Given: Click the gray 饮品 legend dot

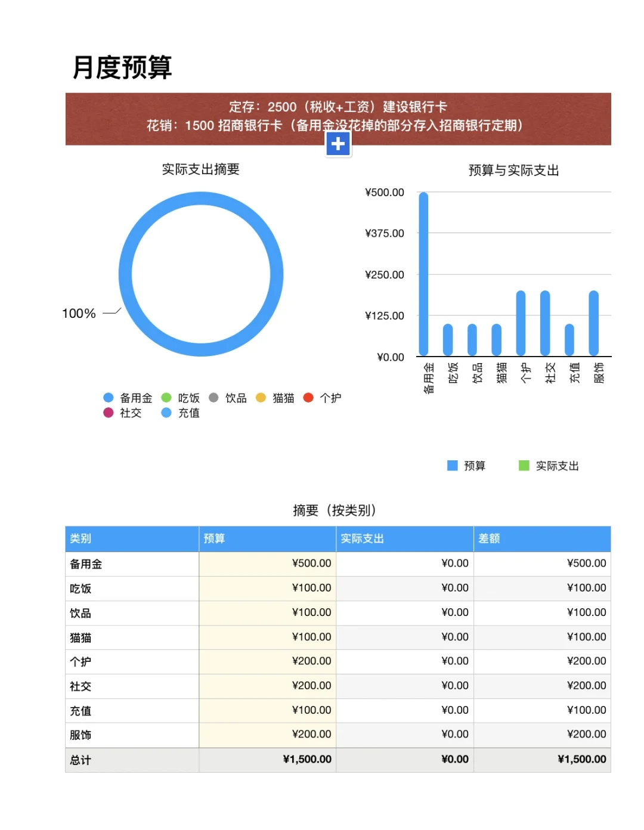Looking at the screenshot, I should click(x=212, y=398).
